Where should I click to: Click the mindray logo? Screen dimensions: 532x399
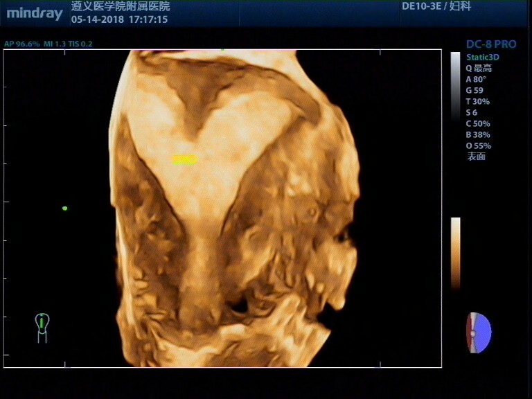(35, 13)
